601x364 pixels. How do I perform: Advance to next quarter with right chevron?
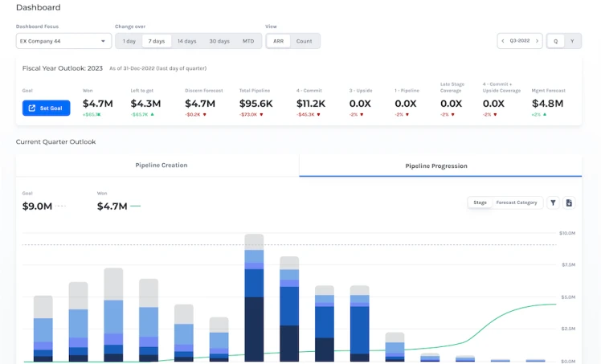tap(537, 41)
